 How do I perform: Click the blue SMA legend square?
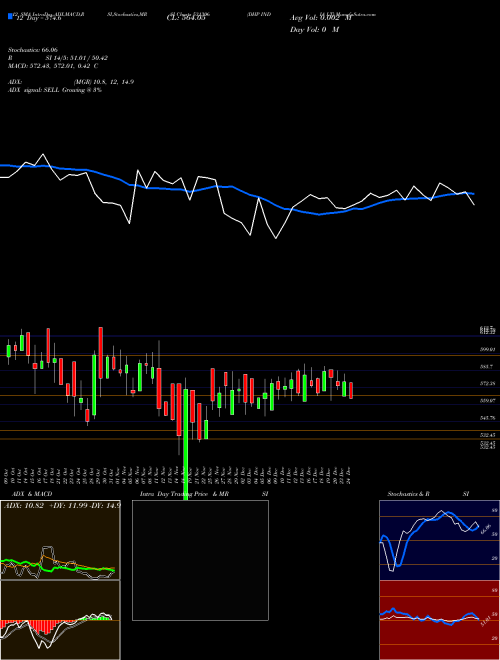[10, 16]
